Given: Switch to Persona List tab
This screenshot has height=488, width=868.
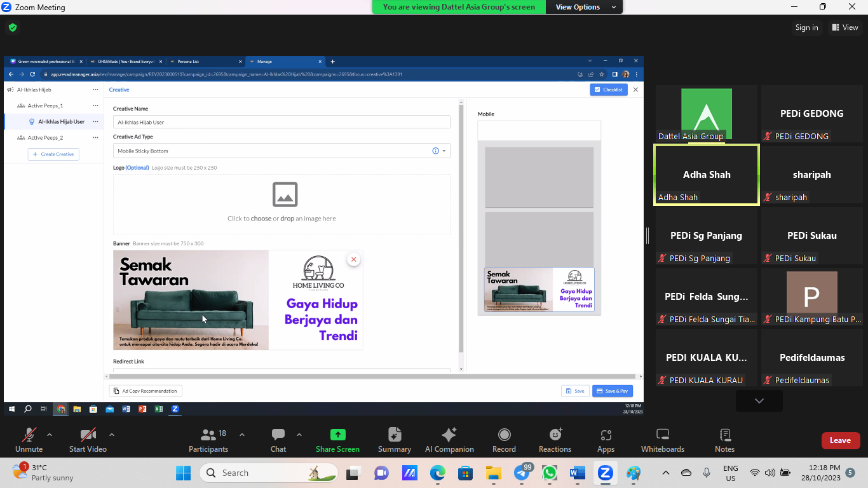Looking at the screenshot, I should 205,62.
